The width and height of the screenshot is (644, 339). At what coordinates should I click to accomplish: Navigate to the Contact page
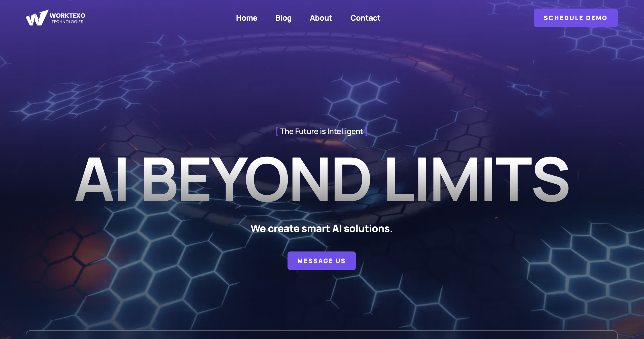click(x=365, y=18)
